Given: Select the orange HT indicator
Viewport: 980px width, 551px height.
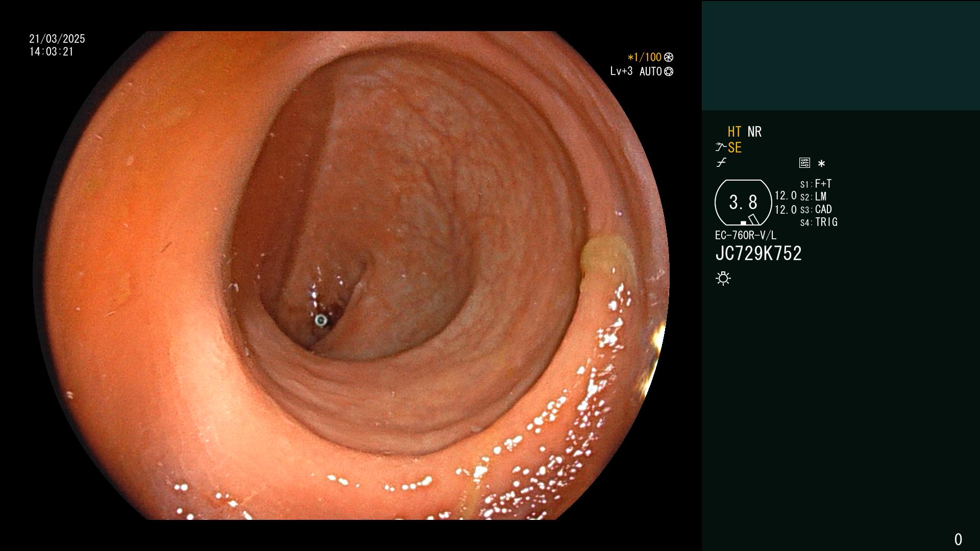Looking at the screenshot, I should click(x=734, y=132).
